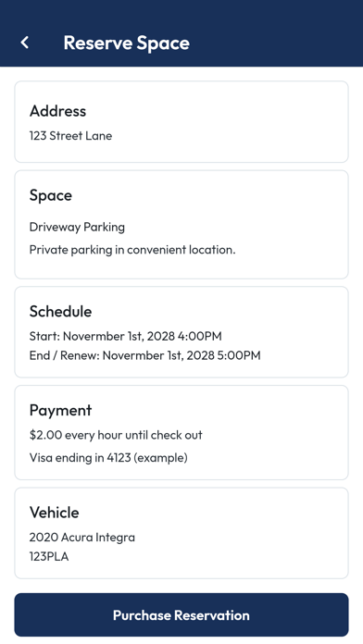The width and height of the screenshot is (363, 644).
Task: Go back using the left chevron icon
Action: coord(25,43)
